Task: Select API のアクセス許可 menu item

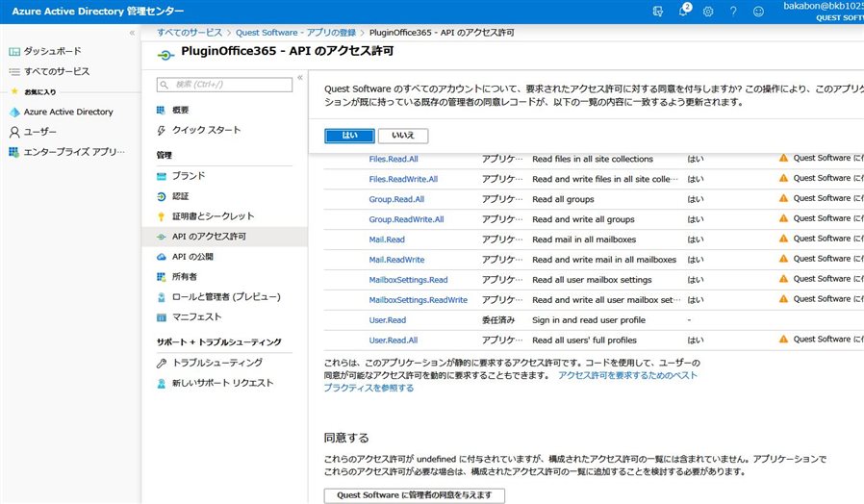Action: (x=225, y=237)
